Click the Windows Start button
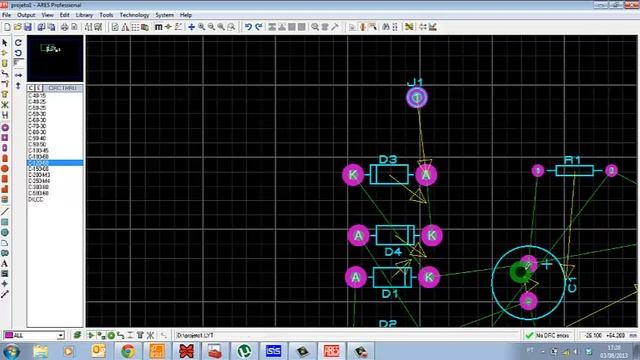 click(x=11, y=351)
